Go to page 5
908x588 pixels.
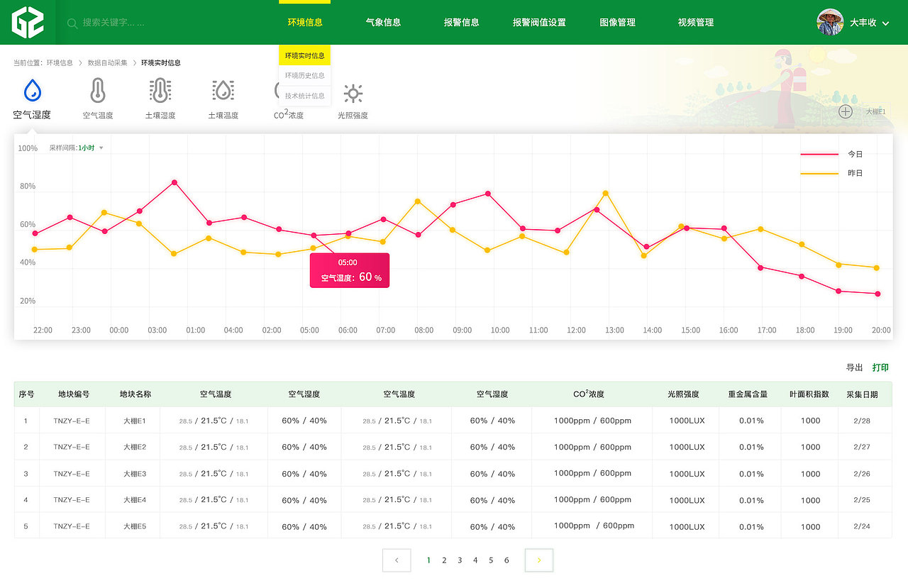point(491,560)
